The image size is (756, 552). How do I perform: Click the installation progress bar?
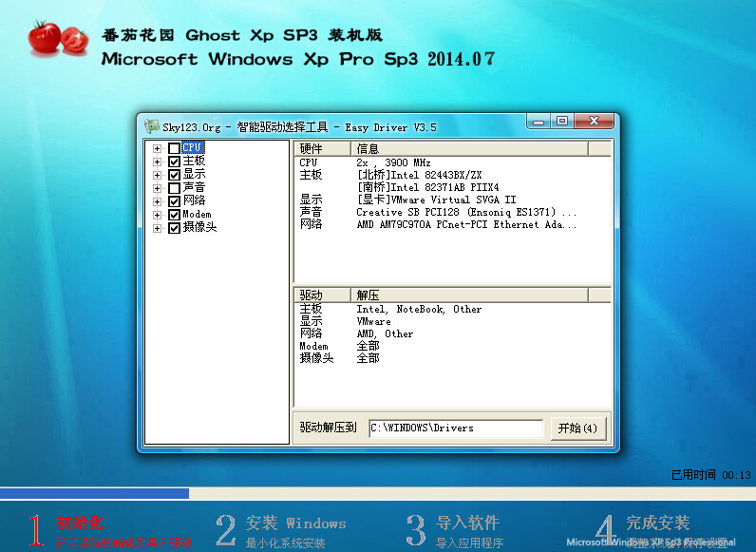click(378, 493)
